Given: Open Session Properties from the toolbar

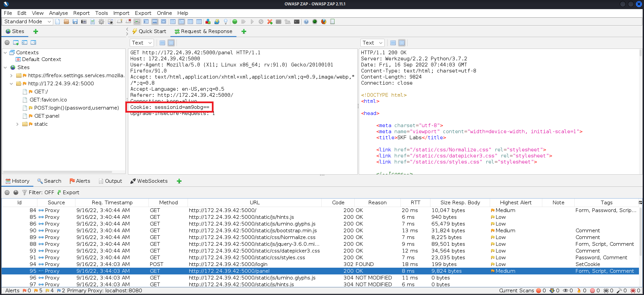Looking at the screenshot, I should (x=93, y=22).
